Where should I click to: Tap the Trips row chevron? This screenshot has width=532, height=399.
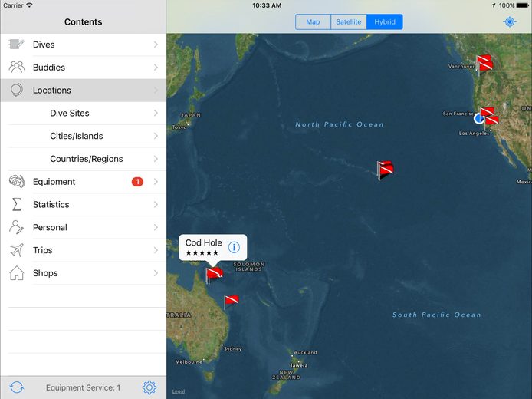(156, 250)
